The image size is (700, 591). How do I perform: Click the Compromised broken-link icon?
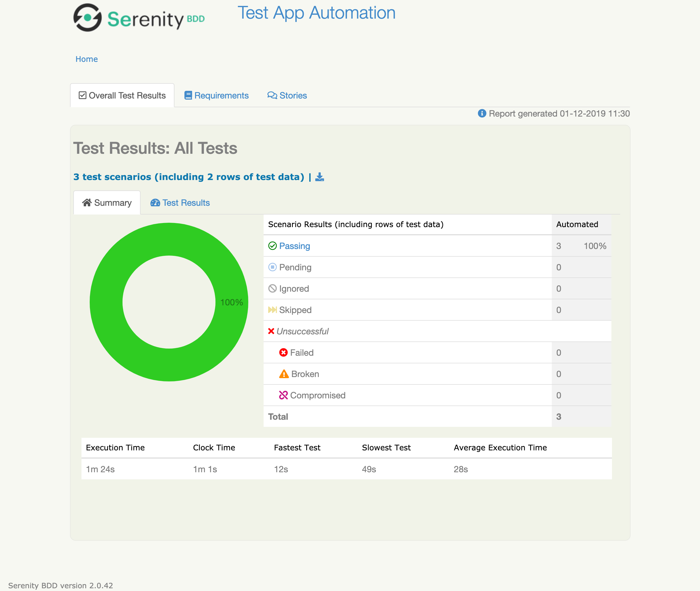pos(284,395)
